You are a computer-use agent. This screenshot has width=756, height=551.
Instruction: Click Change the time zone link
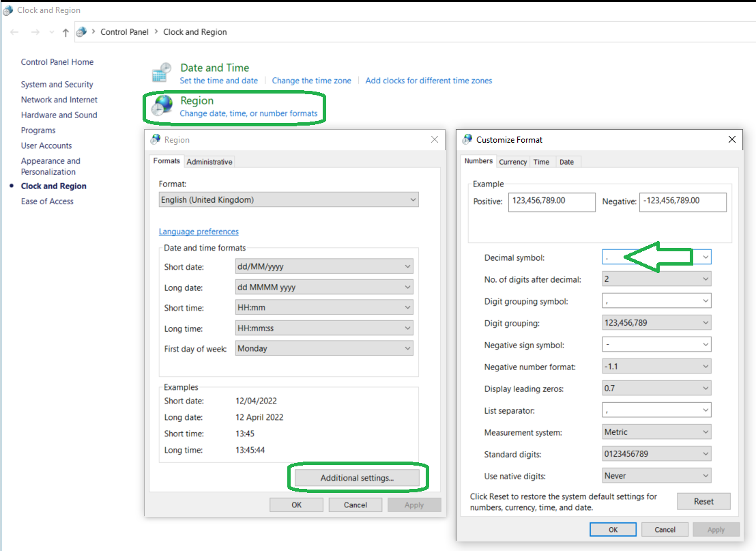(x=311, y=81)
